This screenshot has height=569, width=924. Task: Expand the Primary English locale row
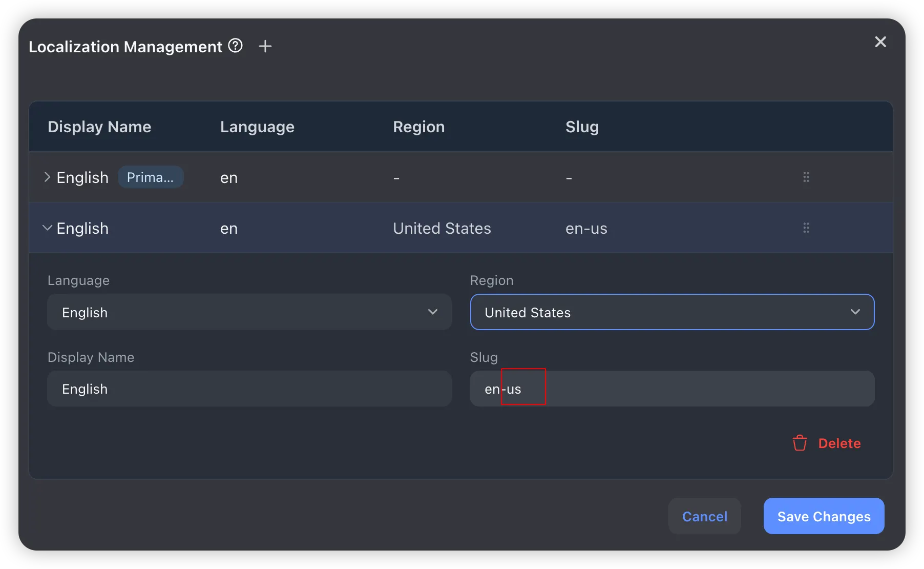coord(47,177)
